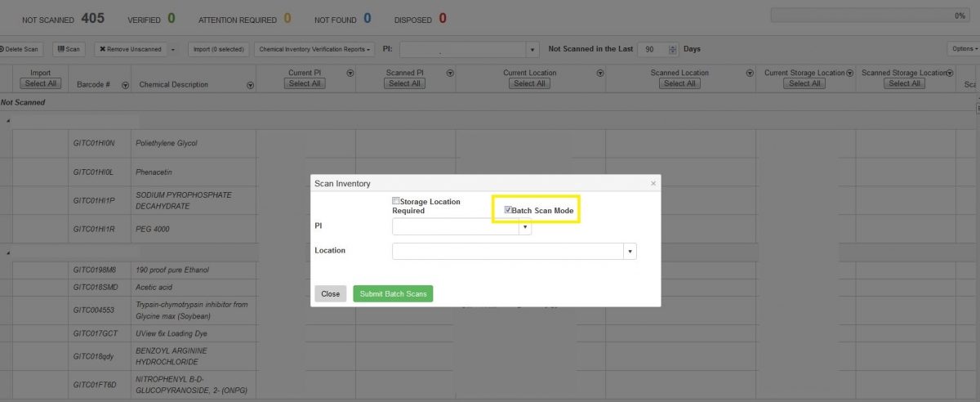Image resolution: width=980 pixels, height=402 pixels.
Task: Open the Options dropdown menu
Action: tap(964, 49)
